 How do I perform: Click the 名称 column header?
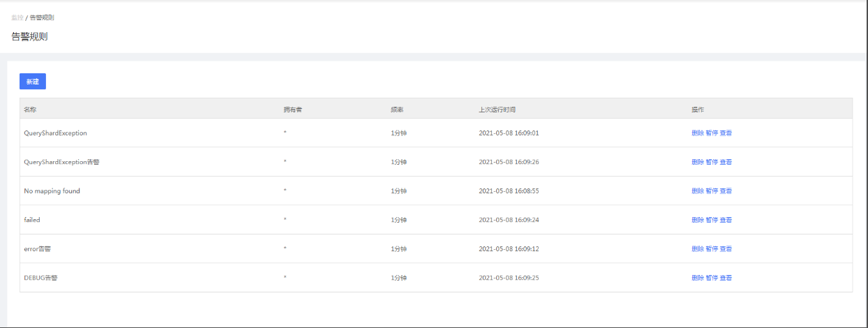(x=30, y=110)
